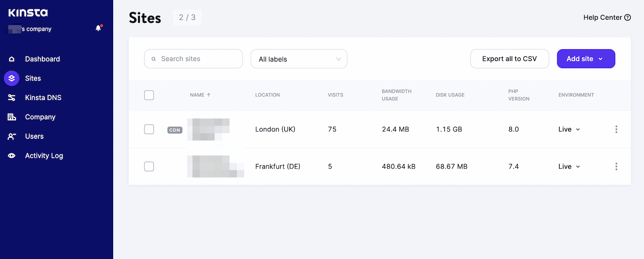Click the Users icon in sidebar
Image resolution: width=644 pixels, height=259 pixels.
pyautogui.click(x=12, y=136)
